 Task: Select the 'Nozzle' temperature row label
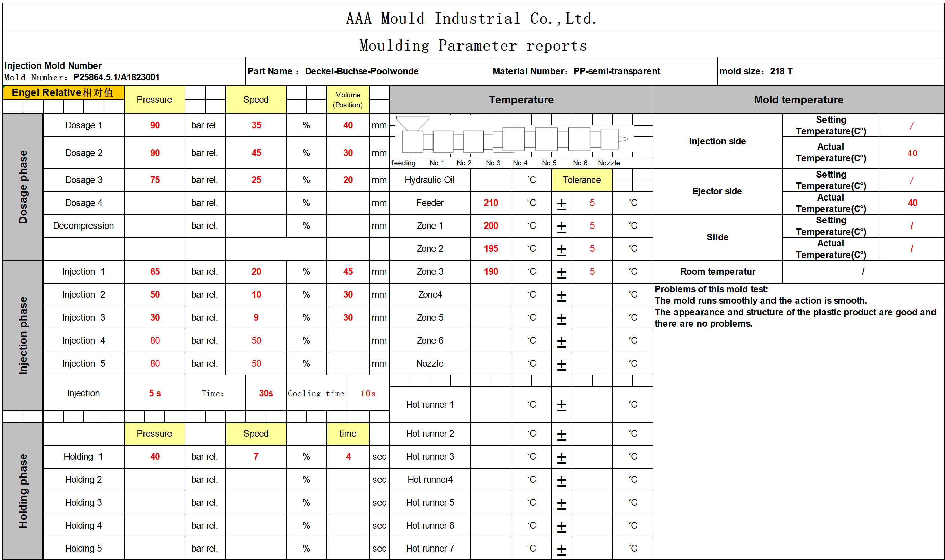coord(430,364)
